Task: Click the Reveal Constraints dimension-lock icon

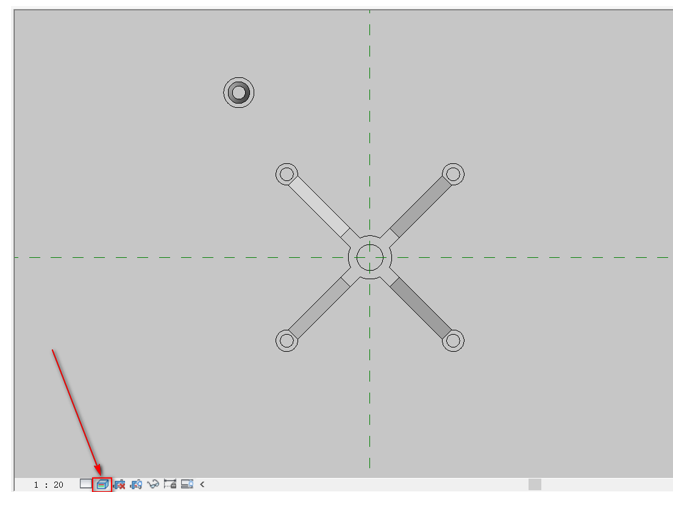Action: [170, 484]
